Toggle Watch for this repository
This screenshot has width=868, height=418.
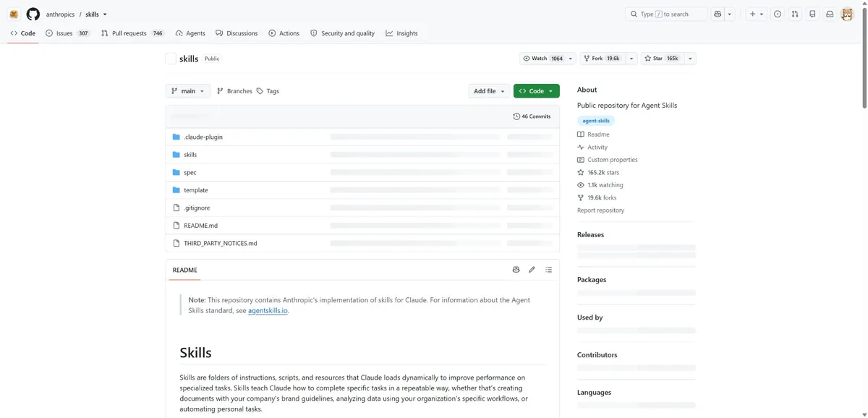pos(542,59)
